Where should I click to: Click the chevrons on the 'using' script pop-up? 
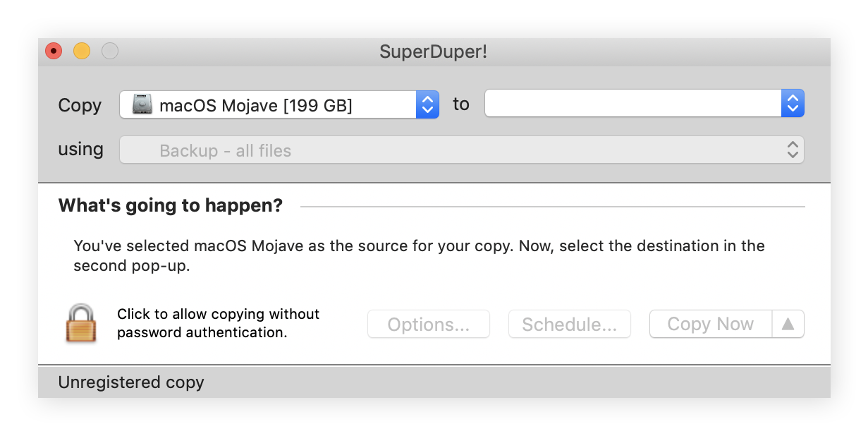793,150
